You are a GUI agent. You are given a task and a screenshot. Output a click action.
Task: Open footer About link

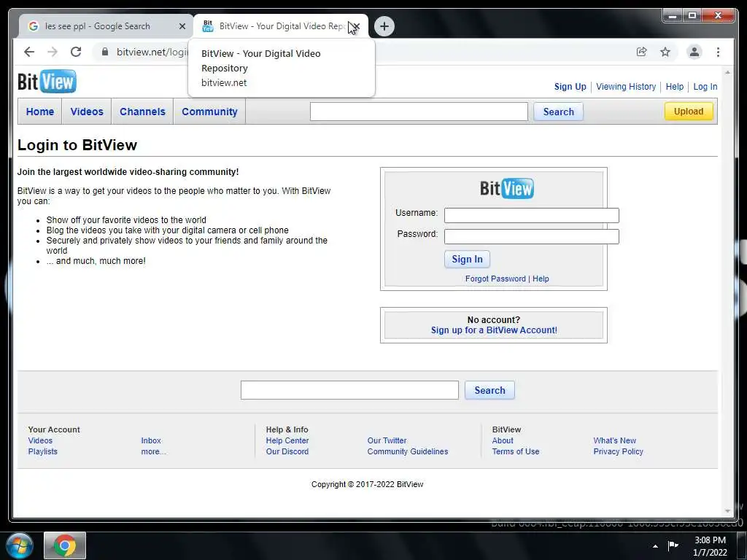[x=503, y=440]
